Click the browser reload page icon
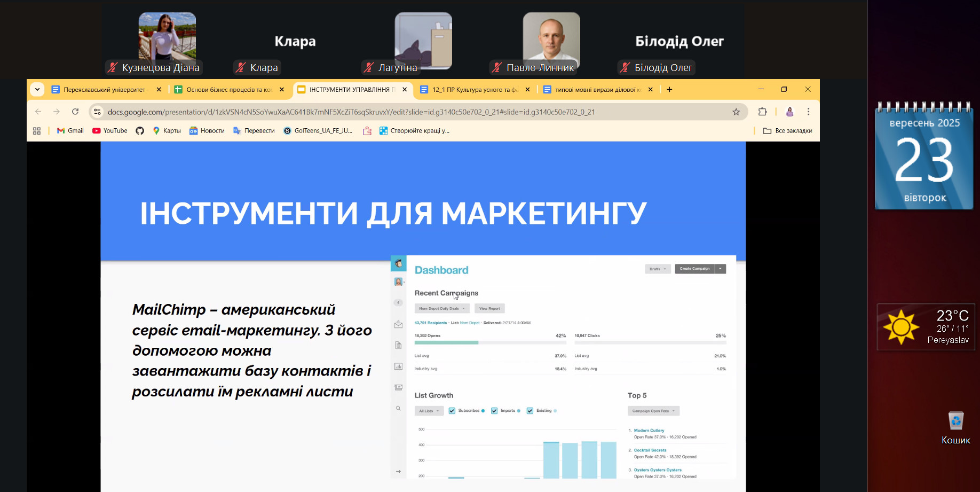 point(75,112)
